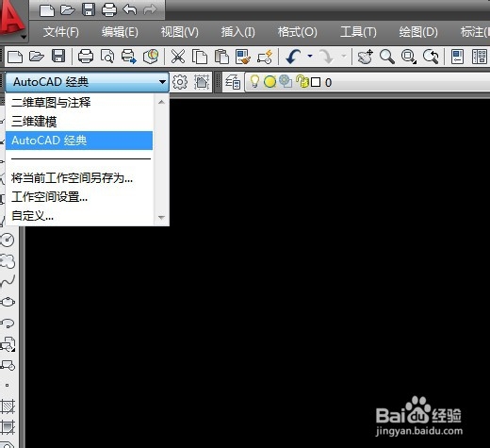Click New drawing in the standard toolbar
This screenshot has height=448, width=490.
[15, 57]
